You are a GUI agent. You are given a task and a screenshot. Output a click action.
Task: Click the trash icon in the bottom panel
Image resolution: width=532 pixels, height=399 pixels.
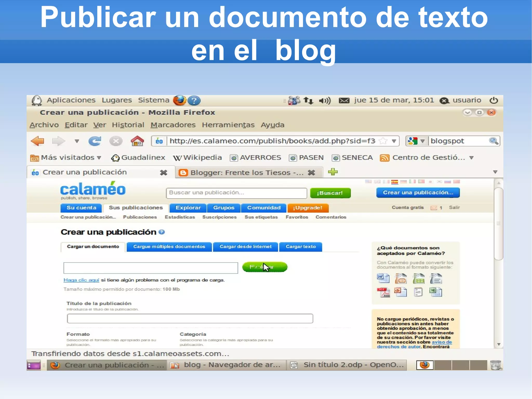click(x=496, y=365)
